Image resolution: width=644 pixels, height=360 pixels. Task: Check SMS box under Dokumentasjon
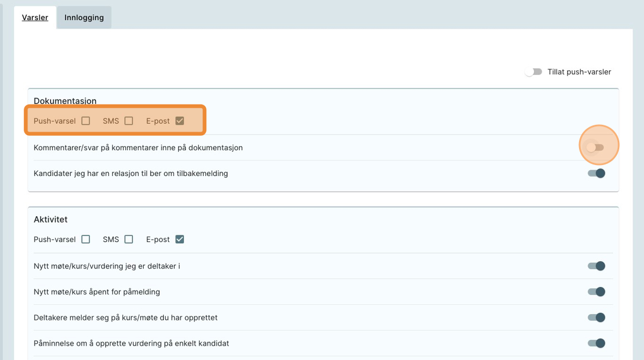click(129, 121)
